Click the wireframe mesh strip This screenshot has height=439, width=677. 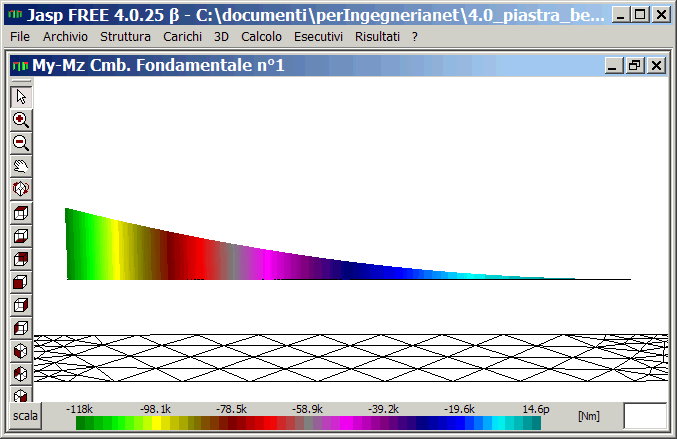tap(351, 358)
